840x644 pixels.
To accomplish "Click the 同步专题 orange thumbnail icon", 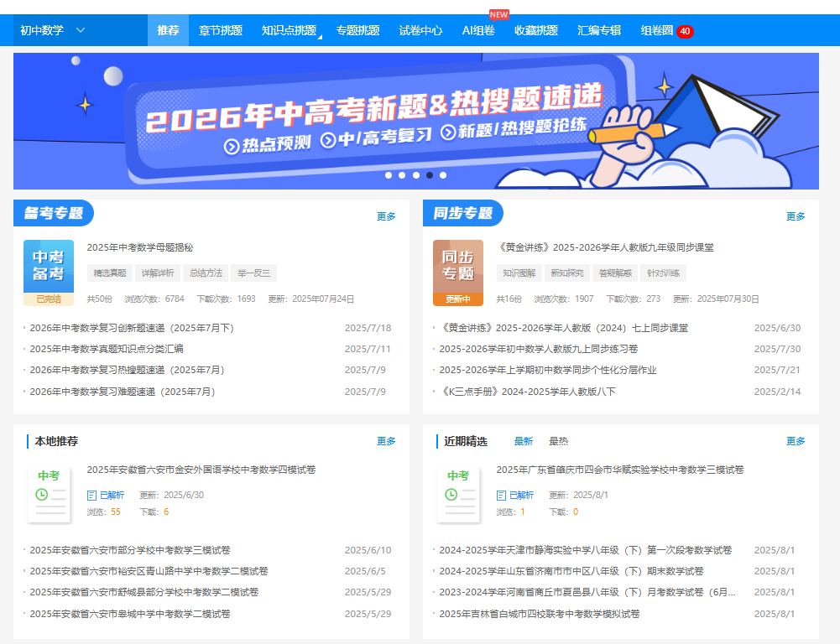I will tap(457, 267).
